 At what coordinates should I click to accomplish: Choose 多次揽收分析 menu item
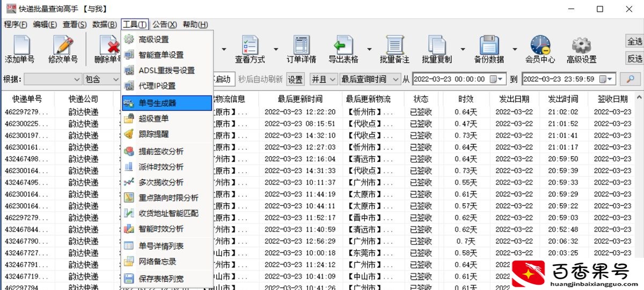[167, 182]
